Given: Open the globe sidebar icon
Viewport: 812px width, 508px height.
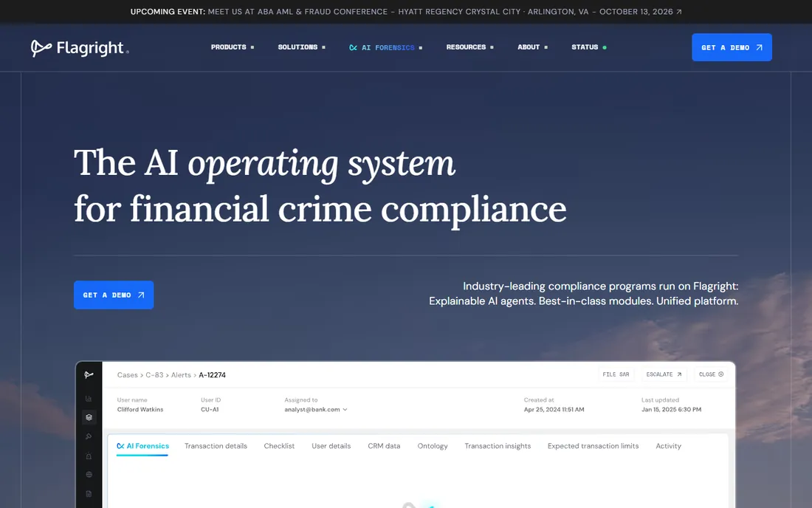Looking at the screenshot, I should click(89, 474).
